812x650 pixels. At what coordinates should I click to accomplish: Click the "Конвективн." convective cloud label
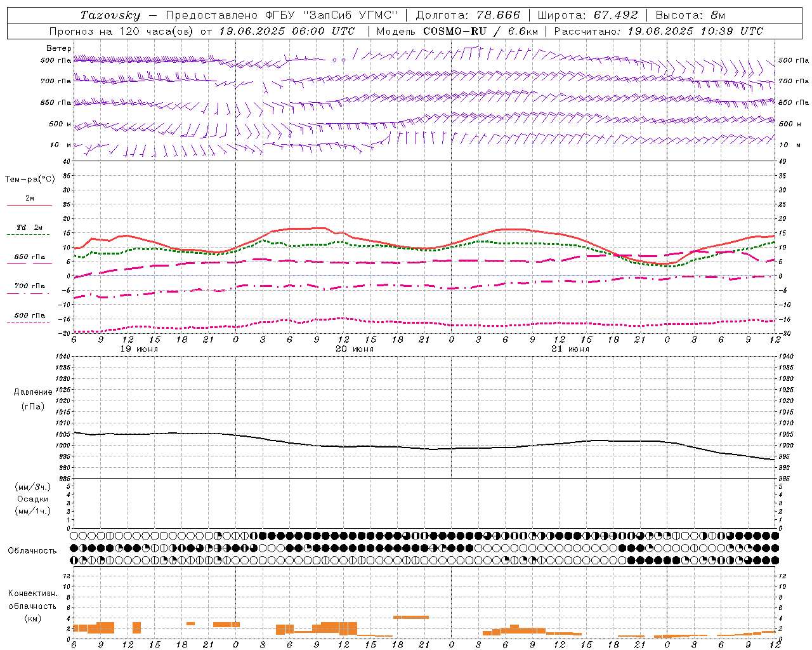click(33, 594)
